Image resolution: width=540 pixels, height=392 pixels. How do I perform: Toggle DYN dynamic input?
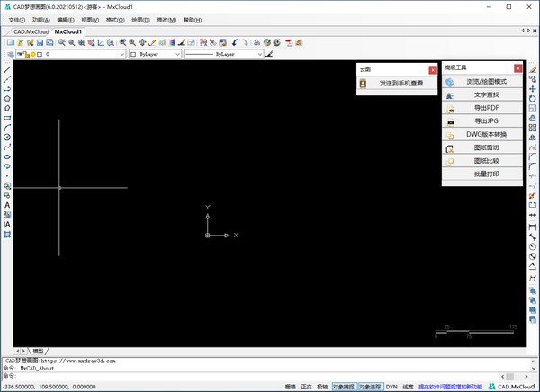point(391,386)
